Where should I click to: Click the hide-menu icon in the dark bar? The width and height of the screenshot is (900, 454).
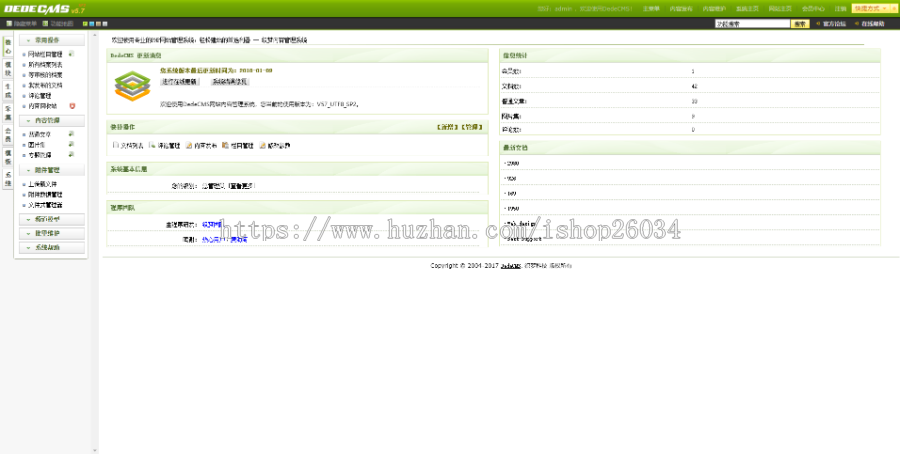tap(9, 24)
